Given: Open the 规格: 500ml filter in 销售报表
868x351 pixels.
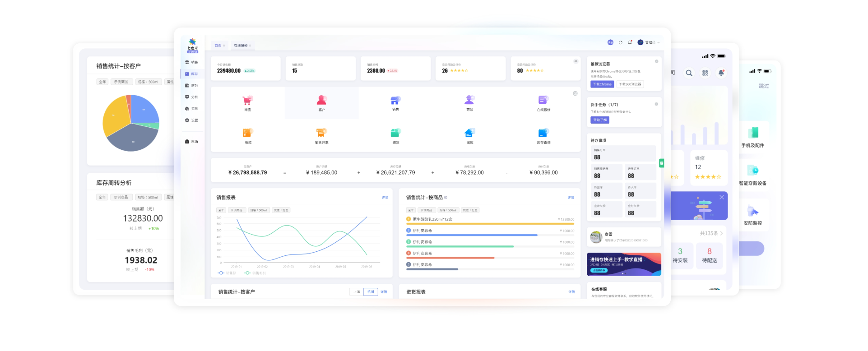Looking at the screenshot, I should pyautogui.click(x=259, y=210).
